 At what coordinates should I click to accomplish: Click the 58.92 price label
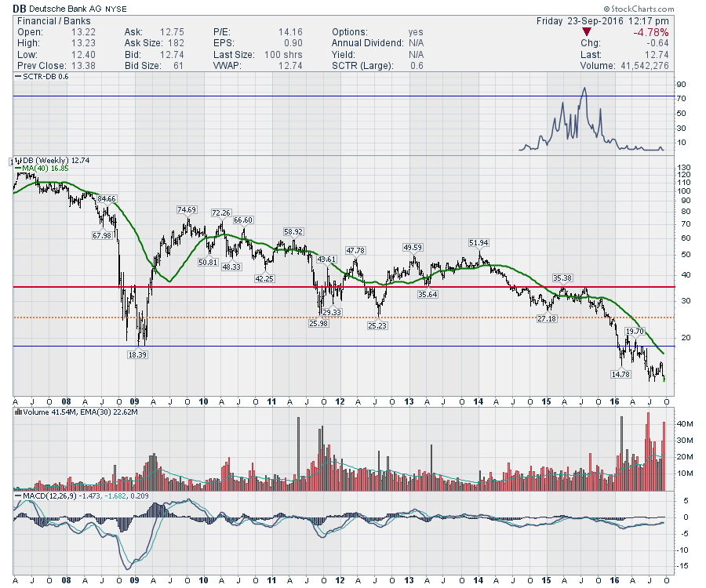293,232
